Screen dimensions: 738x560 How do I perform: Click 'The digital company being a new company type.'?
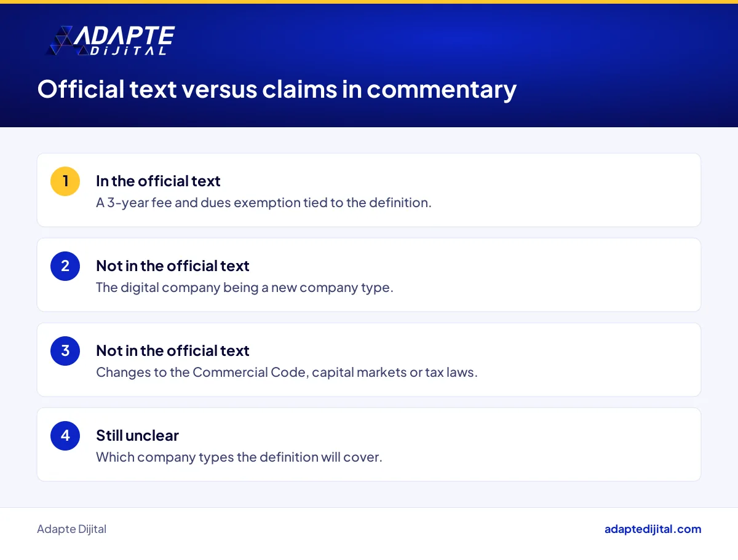click(244, 287)
